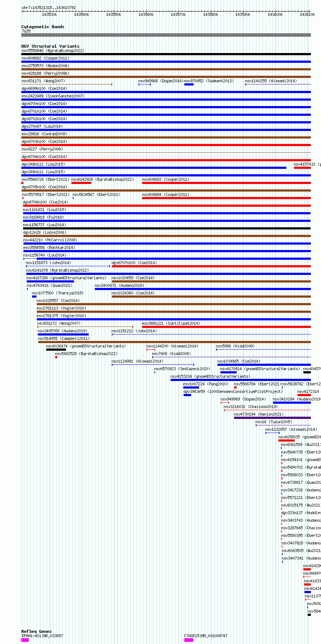Select dgv12n29 (Locke2006) label
Screen dimensions: 321x644
point(45,232)
